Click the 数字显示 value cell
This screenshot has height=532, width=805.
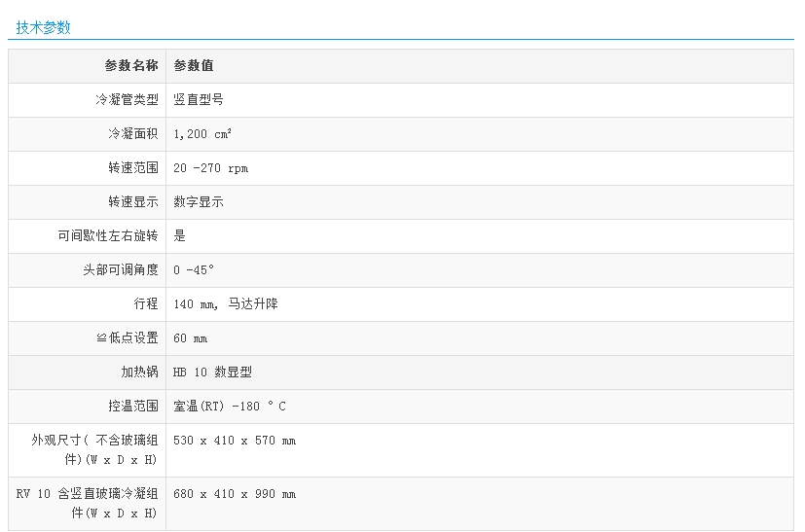tap(199, 202)
